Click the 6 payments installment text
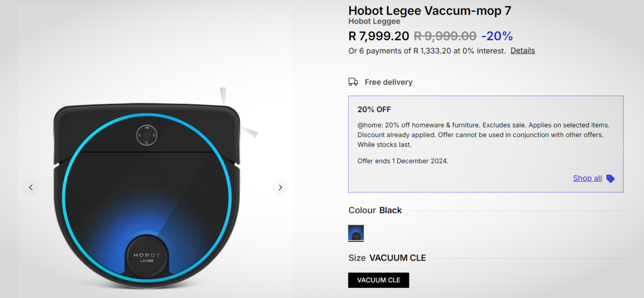Viewport: 644px width, 298px height. tap(427, 51)
